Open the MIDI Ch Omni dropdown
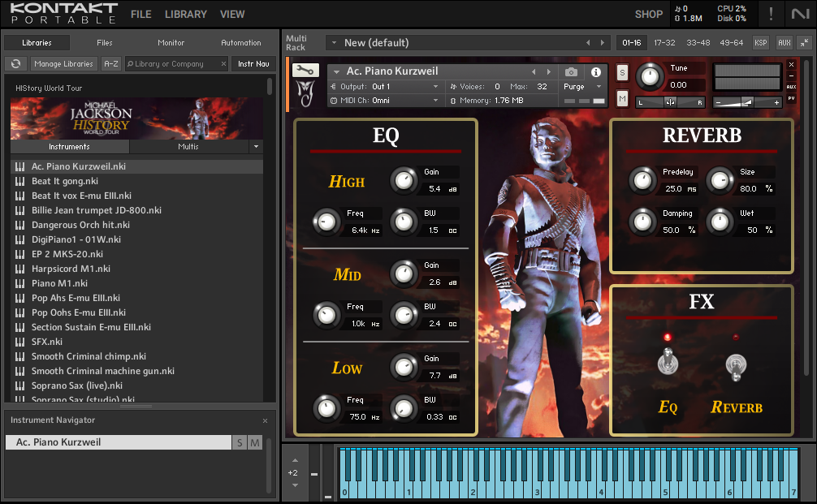 pos(385,101)
